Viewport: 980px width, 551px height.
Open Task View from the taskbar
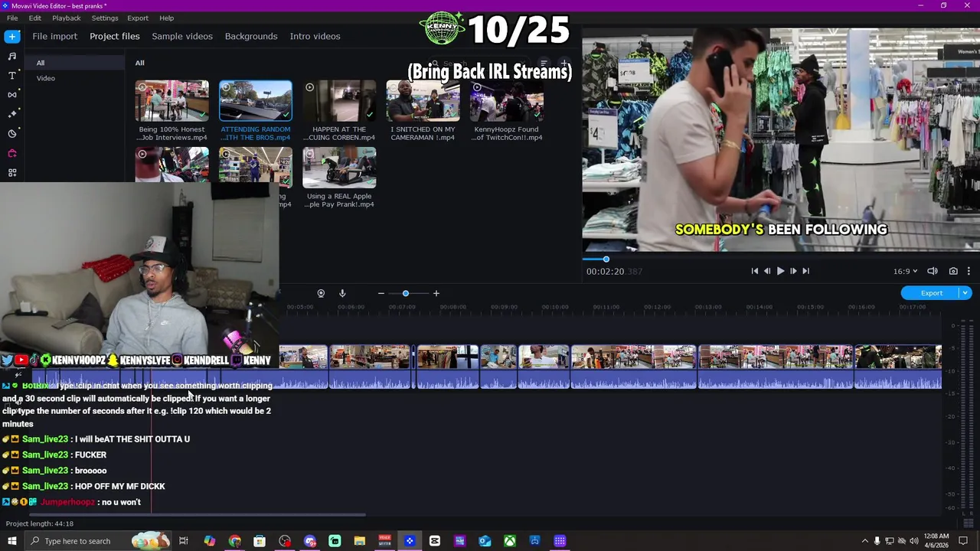[x=184, y=541]
